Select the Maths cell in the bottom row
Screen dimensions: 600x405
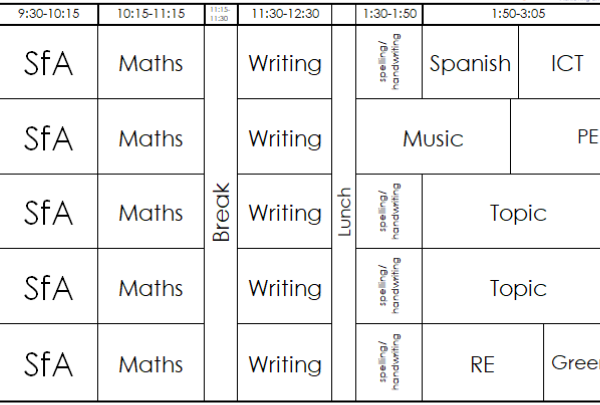pyautogui.click(x=151, y=363)
